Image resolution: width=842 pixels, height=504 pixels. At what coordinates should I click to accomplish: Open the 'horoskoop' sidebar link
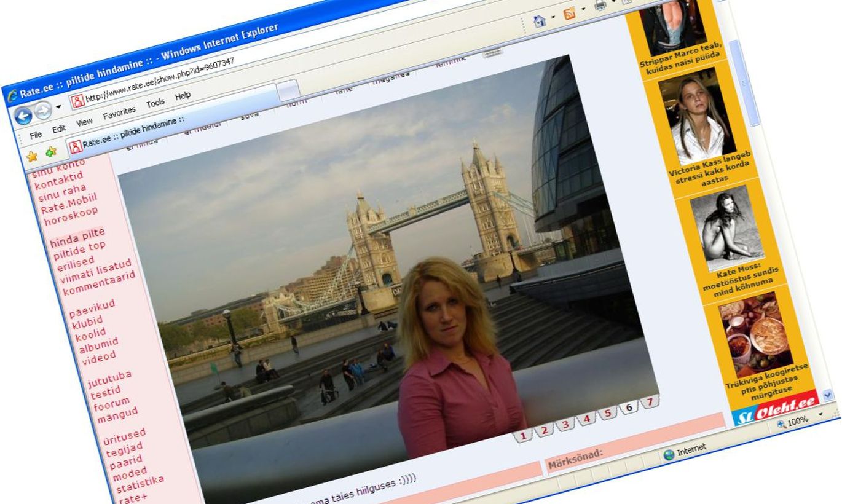(x=71, y=216)
